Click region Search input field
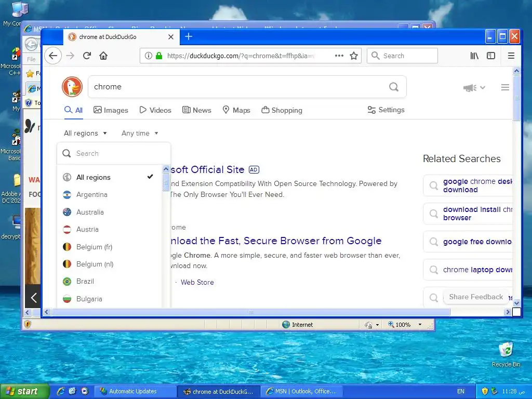This screenshot has width=532, height=399. point(114,153)
